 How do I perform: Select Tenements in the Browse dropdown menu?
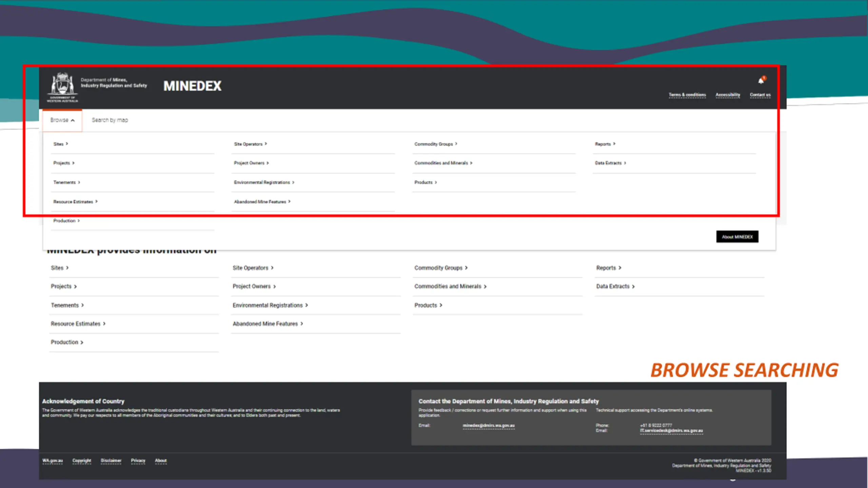click(x=66, y=182)
